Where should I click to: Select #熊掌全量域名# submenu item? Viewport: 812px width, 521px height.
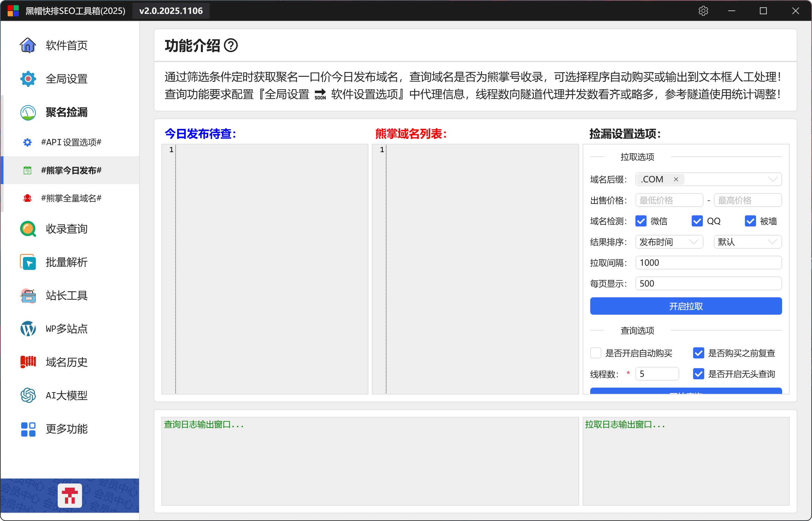pyautogui.click(x=71, y=198)
